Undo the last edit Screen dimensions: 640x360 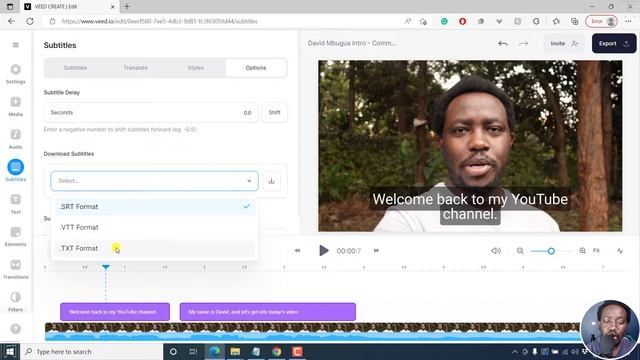503,43
